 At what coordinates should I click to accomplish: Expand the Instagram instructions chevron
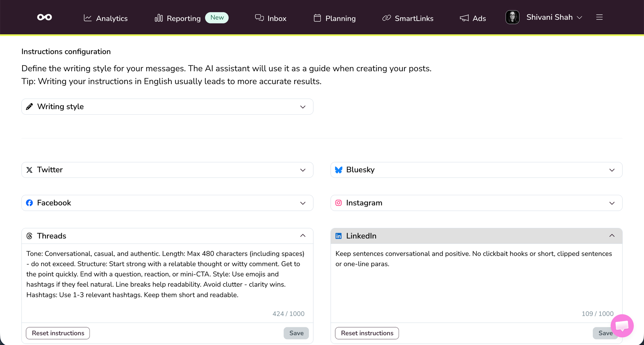pyautogui.click(x=612, y=203)
